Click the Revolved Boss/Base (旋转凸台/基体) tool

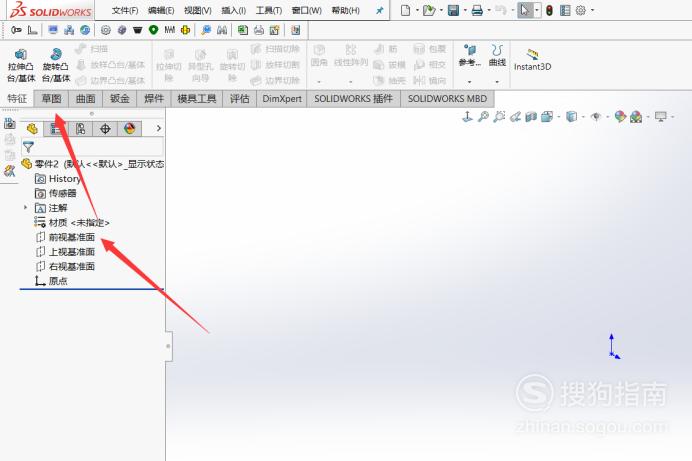(x=56, y=65)
